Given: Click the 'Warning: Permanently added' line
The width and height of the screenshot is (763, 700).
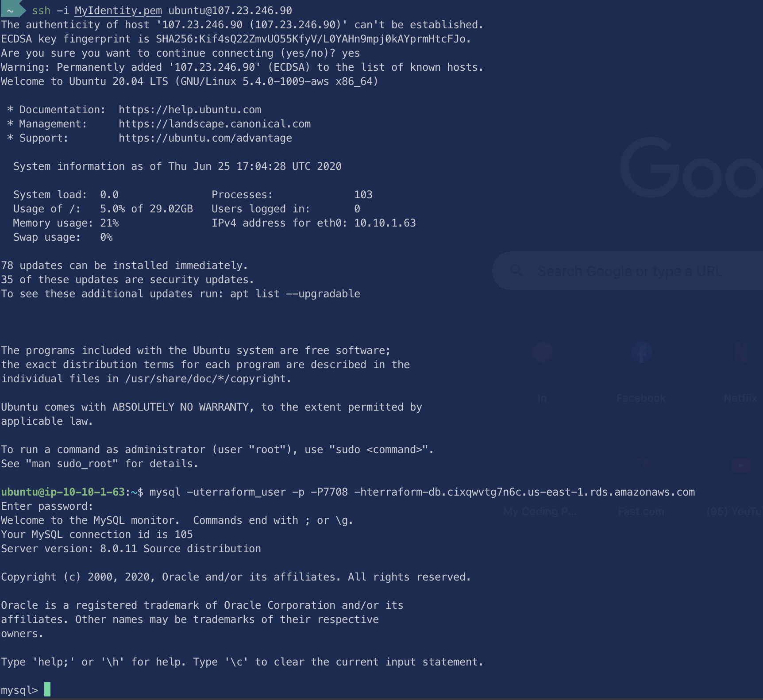Looking at the screenshot, I should [242, 67].
